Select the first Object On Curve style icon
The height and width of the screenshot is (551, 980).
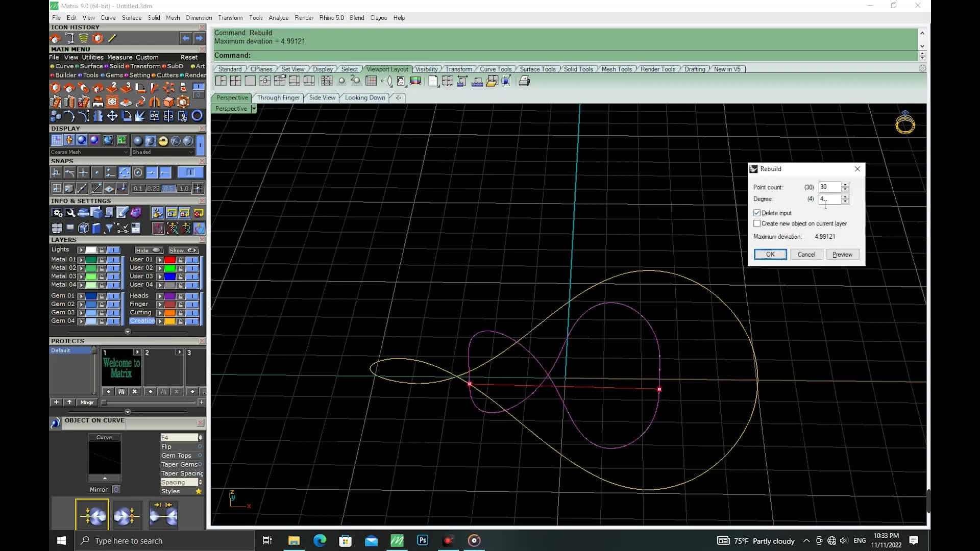(x=92, y=516)
